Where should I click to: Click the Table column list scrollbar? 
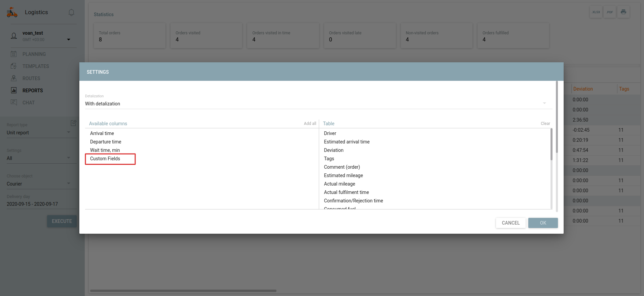point(551,145)
